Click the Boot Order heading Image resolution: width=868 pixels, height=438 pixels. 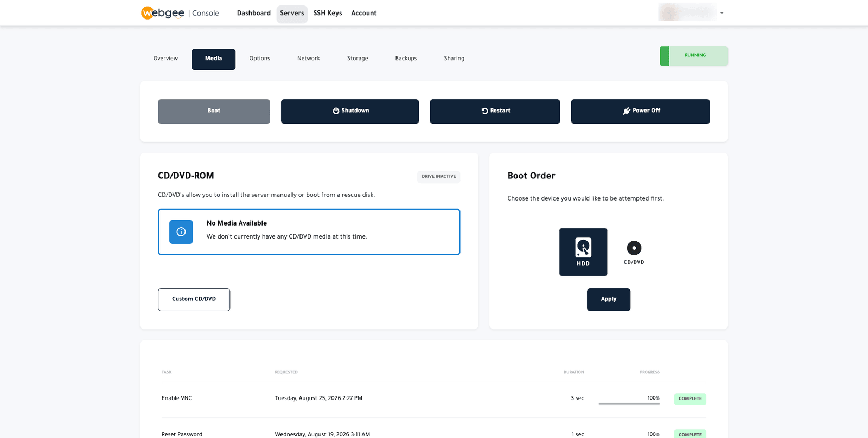point(531,176)
